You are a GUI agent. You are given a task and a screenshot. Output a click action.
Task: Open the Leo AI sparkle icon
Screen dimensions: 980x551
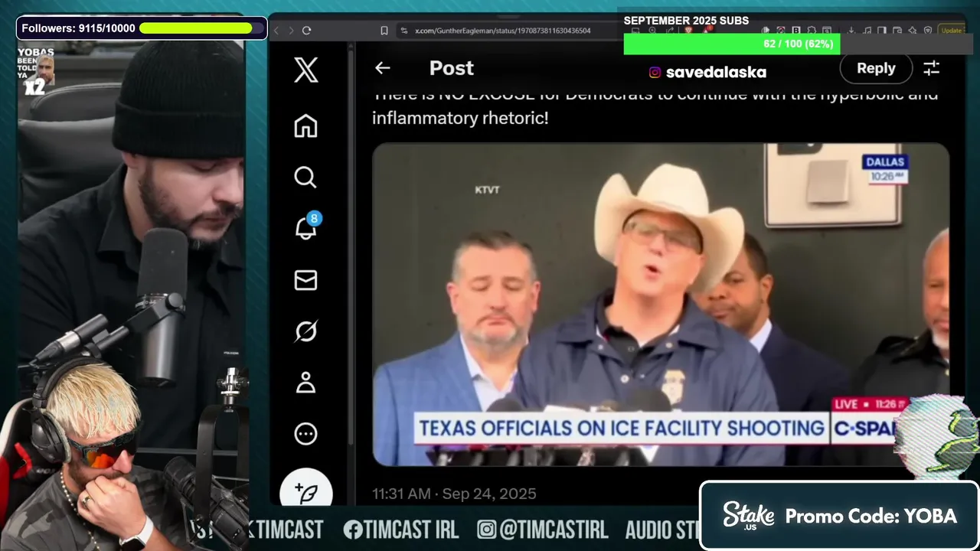pyautogui.click(x=913, y=31)
